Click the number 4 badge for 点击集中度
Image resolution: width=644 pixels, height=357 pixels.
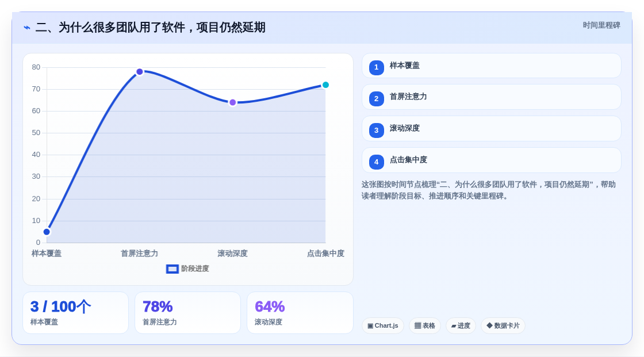376,162
